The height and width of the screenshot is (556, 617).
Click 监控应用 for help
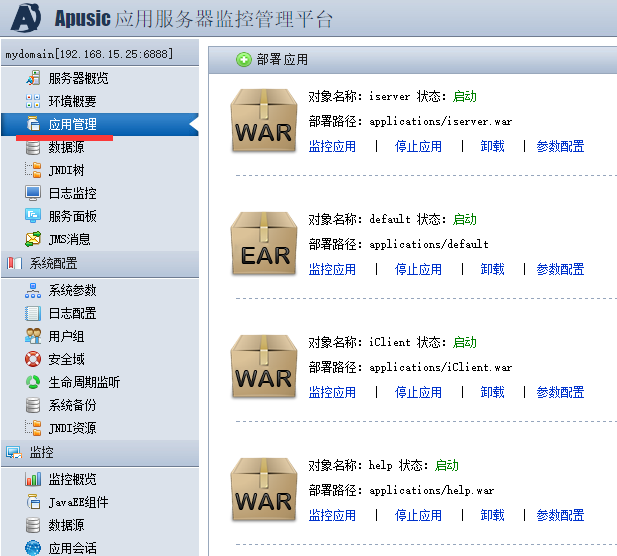(332, 515)
